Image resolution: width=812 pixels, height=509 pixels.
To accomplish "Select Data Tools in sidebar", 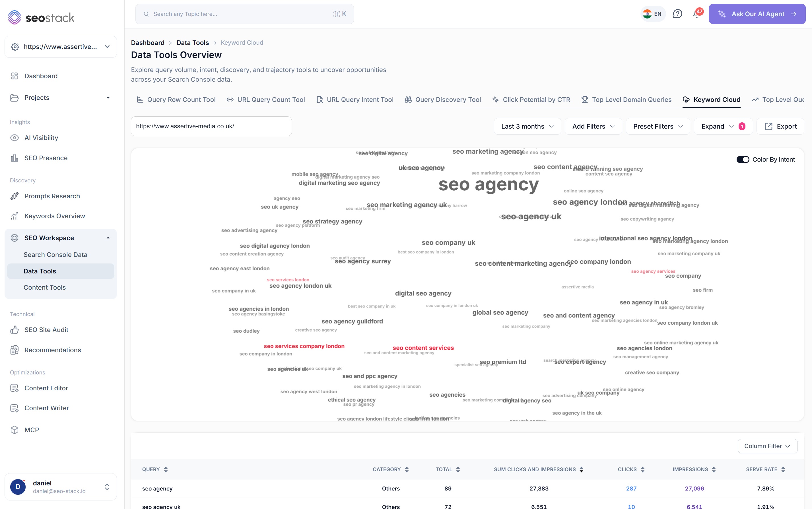I will point(61,271).
